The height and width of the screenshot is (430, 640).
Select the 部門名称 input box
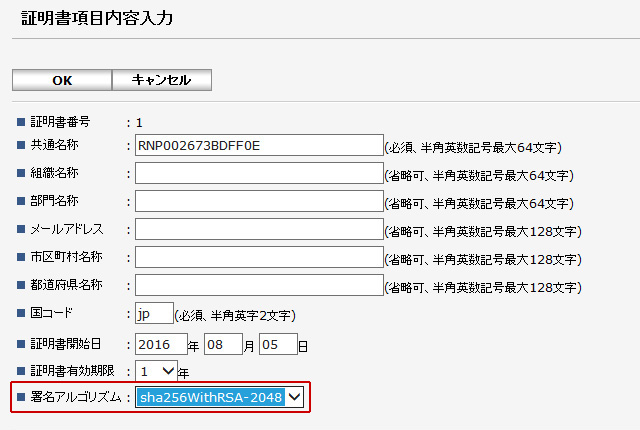(x=259, y=202)
